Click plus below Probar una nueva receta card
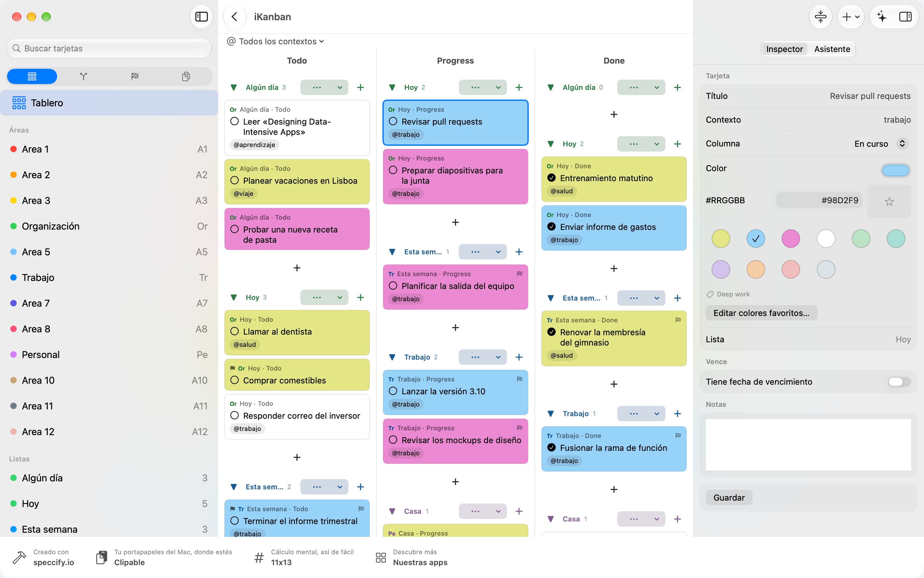 (297, 268)
